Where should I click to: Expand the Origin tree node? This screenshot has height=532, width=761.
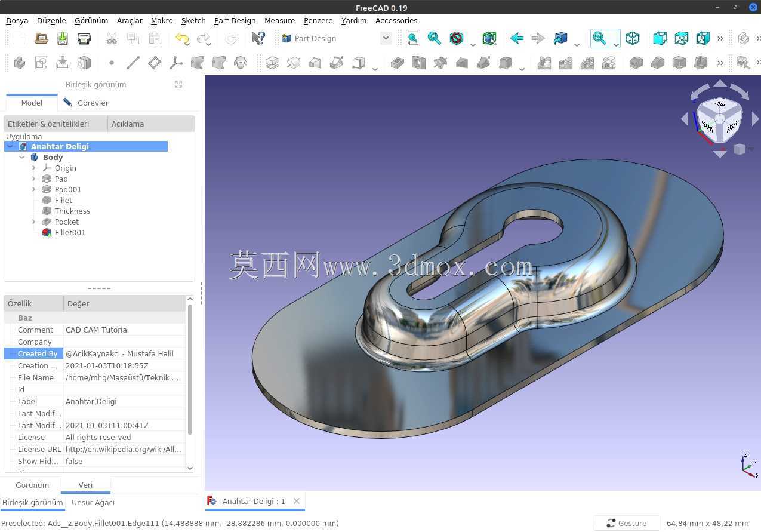tap(34, 168)
